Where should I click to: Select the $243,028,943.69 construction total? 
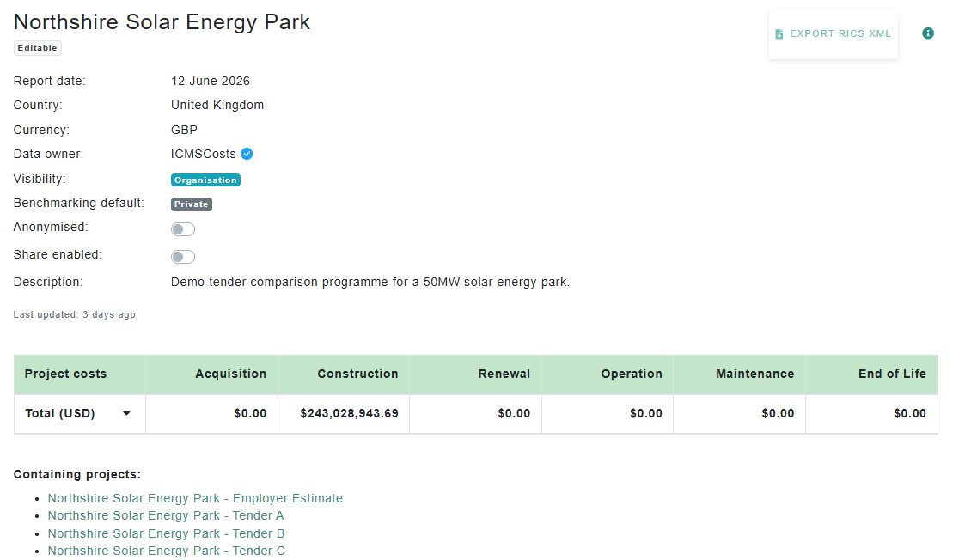coord(349,413)
